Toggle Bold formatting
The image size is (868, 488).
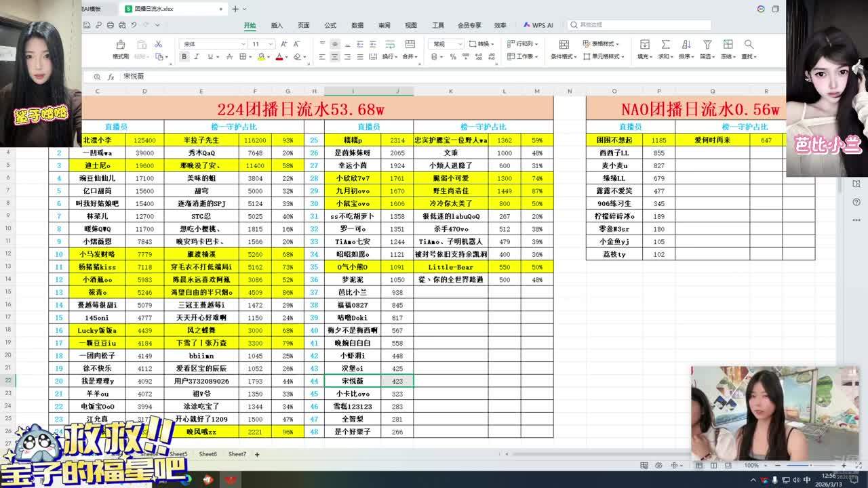click(x=184, y=57)
